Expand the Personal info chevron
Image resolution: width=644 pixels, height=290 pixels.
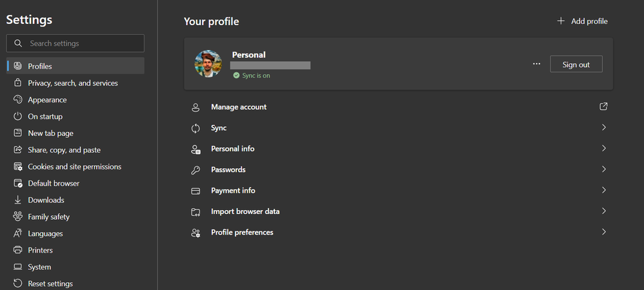click(603, 149)
